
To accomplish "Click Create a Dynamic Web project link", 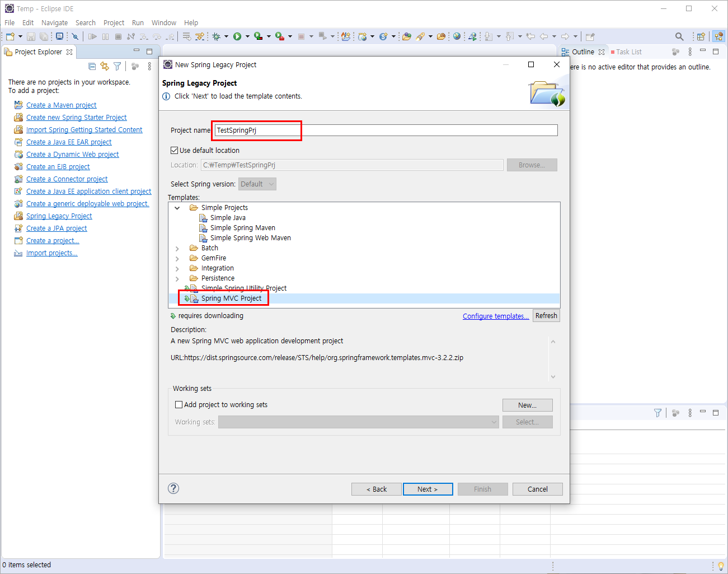I will tap(73, 154).
